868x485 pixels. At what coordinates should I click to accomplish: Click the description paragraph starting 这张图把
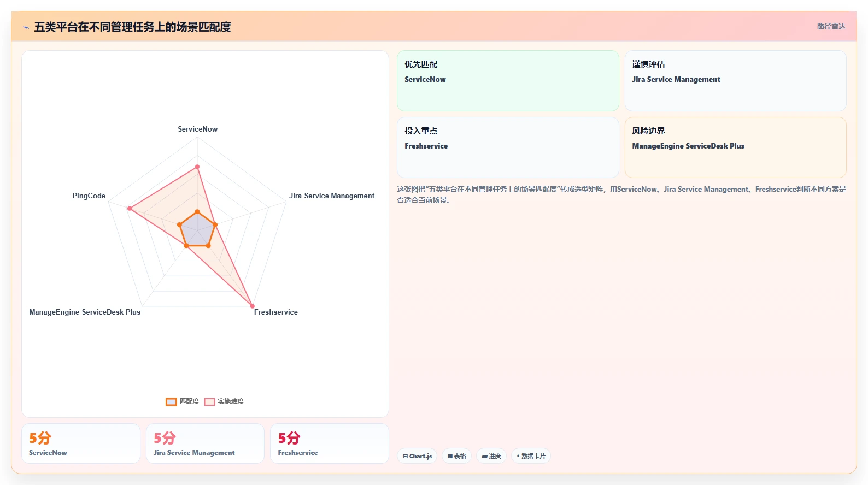pyautogui.click(x=621, y=194)
